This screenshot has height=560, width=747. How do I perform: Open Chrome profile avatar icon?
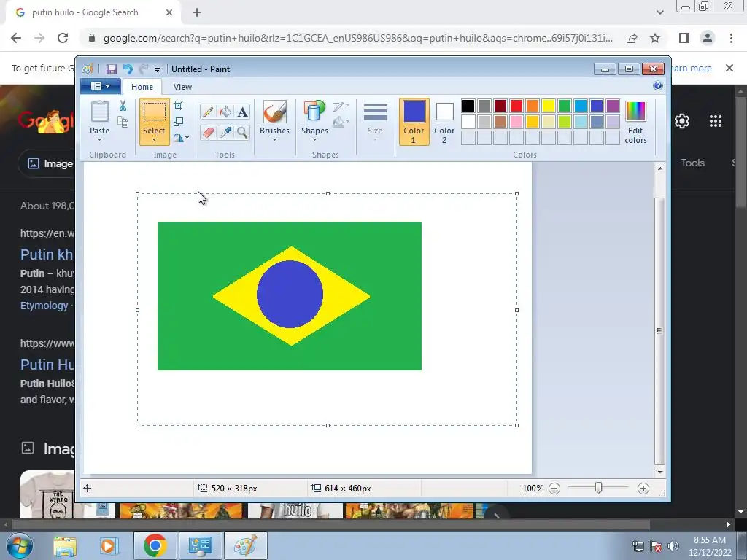click(x=708, y=38)
